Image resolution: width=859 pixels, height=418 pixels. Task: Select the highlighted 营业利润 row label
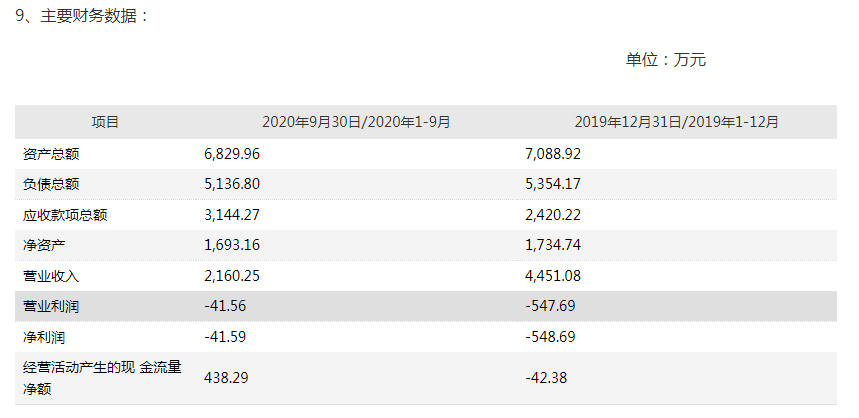click(51, 305)
